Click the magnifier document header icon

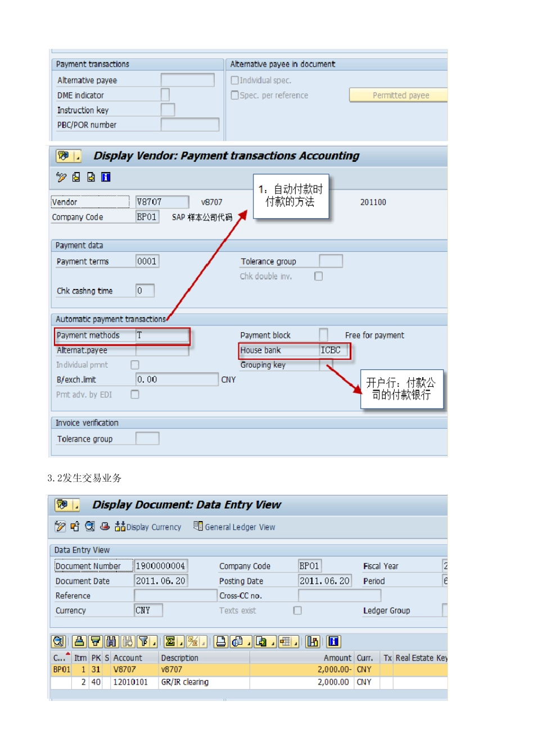tap(90, 527)
